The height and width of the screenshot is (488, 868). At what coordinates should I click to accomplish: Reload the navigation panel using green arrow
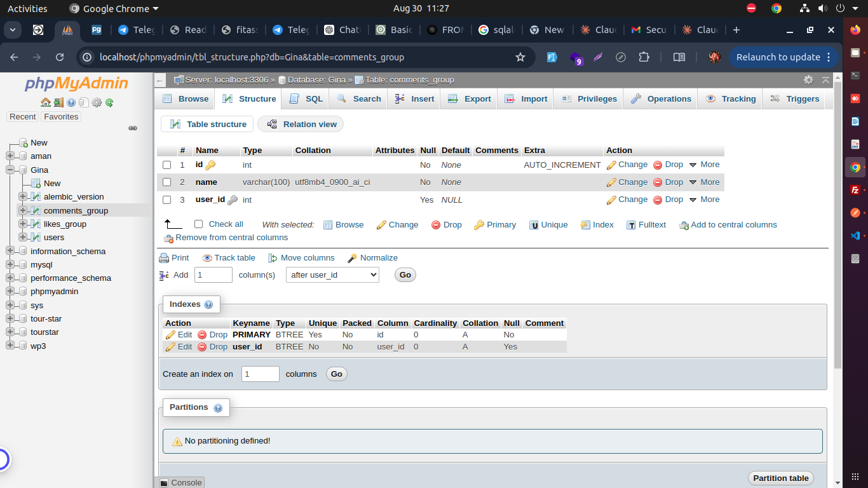point(109,102)
